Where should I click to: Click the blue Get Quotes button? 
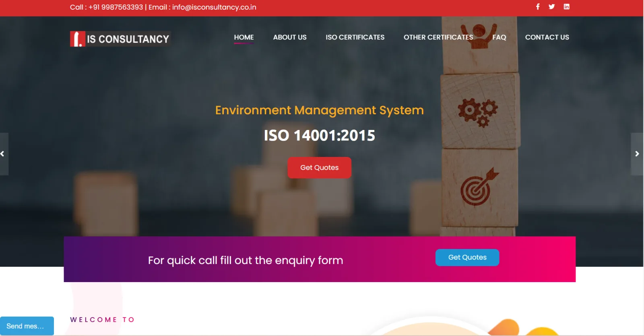467,258
